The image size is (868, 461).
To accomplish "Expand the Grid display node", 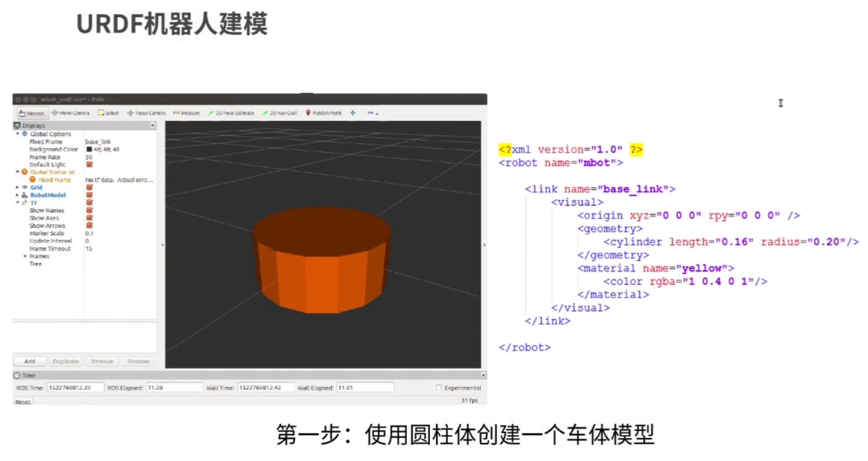I will pos(18,187).
